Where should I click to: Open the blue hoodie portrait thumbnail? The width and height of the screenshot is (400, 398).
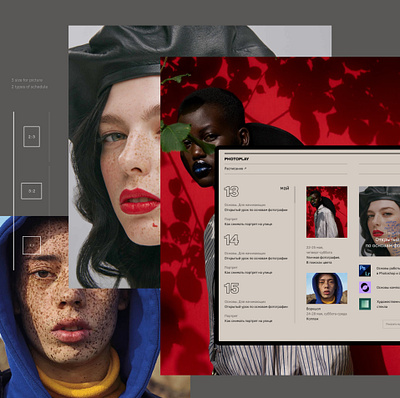(x=327, y=288)
